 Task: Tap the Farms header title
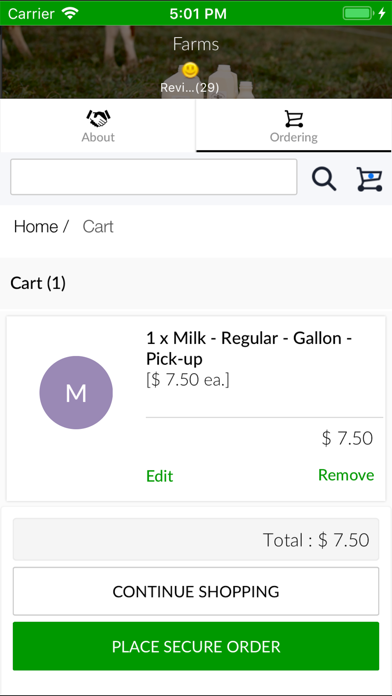click(196, 44)
